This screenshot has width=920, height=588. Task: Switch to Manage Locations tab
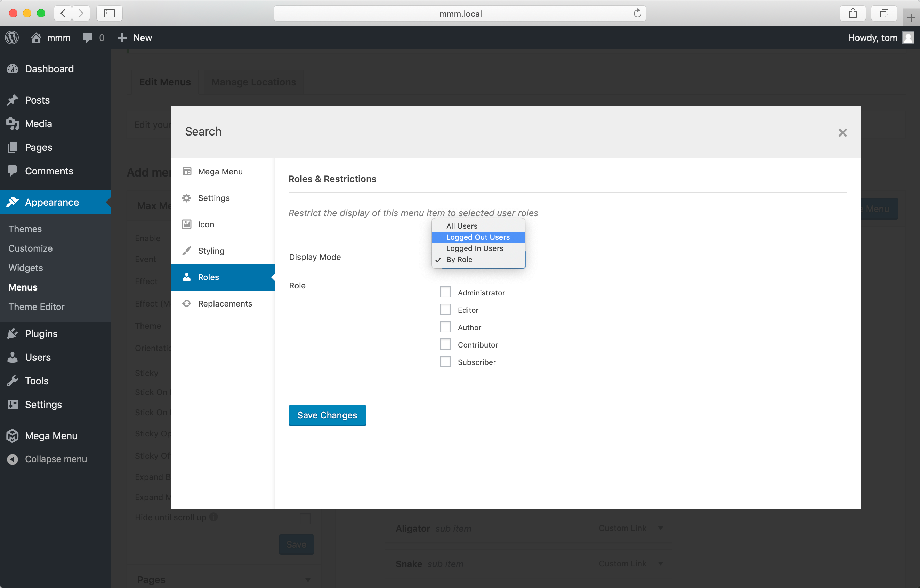253,82
